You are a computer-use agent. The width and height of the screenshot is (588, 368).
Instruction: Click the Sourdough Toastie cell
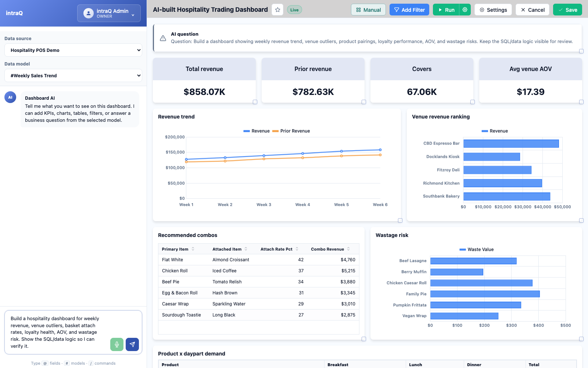(x=182, y=315)
